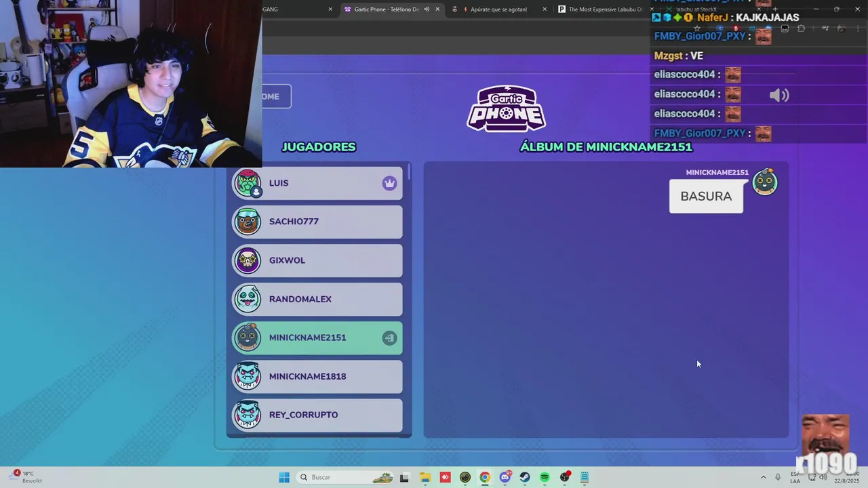Screen dimensions: 868x488
Task: Close the 'Apúrate que se agotan!' tab
Action: click(545, 9)
